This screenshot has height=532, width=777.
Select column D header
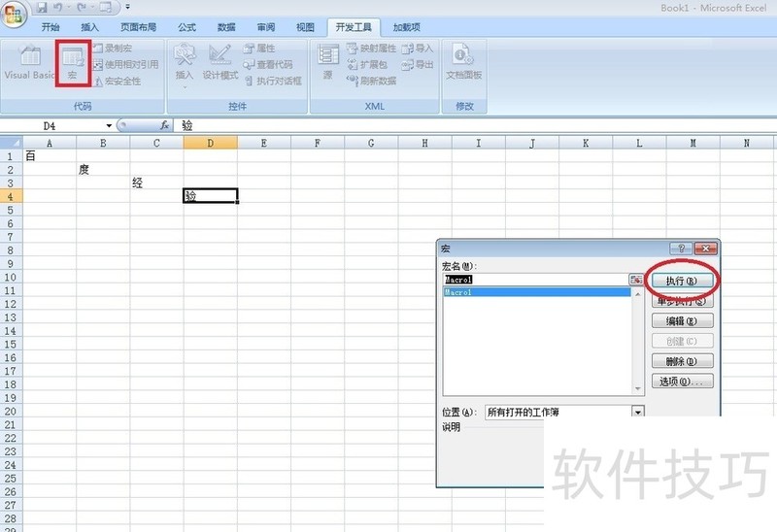coord(210,143)
